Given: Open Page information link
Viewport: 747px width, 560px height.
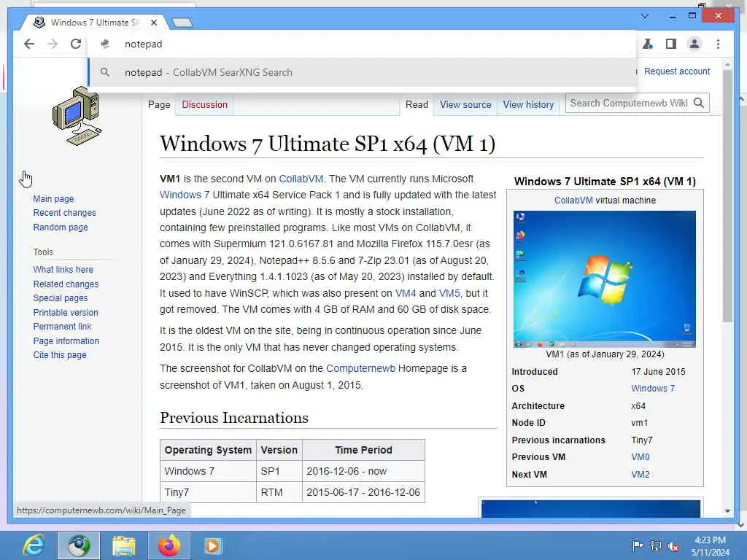Looking at the screenshot, I should 66,341.
